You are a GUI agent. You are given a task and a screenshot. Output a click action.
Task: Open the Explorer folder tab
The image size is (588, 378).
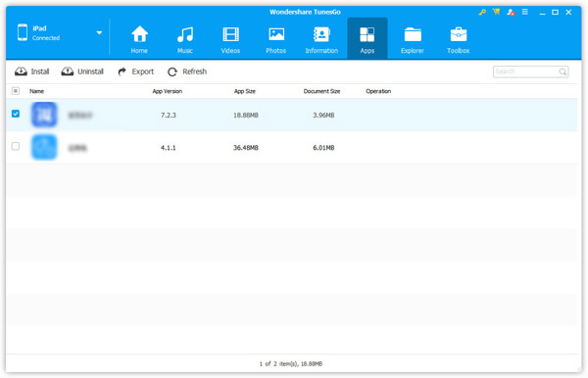pos(413,39)
